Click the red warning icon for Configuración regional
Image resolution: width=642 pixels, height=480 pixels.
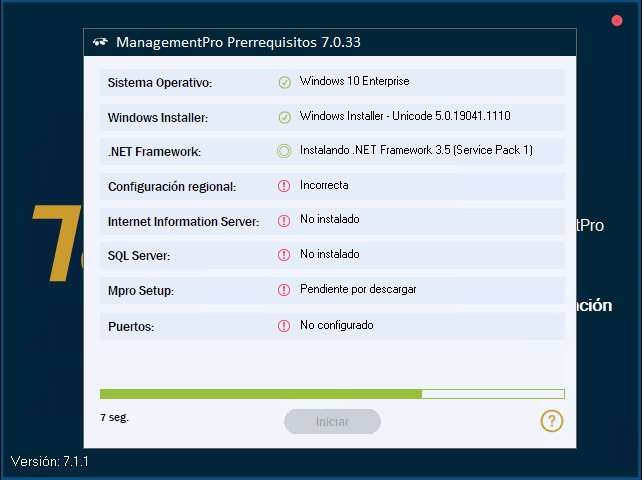284,186
